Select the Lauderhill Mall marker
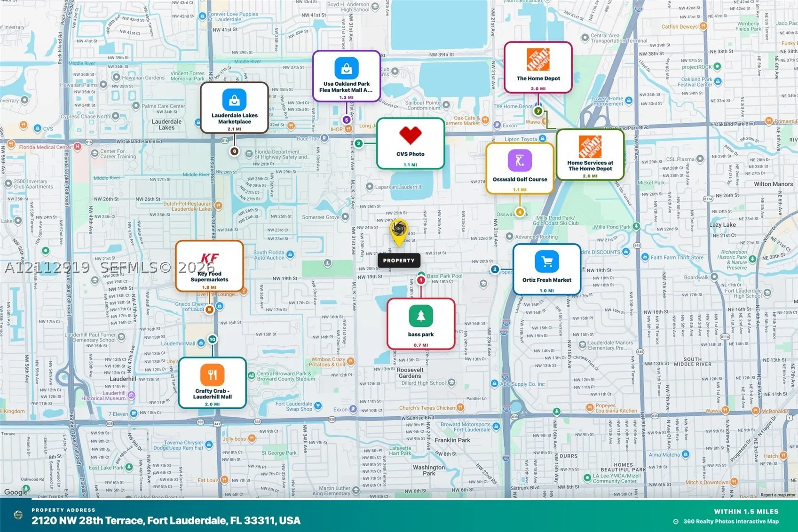The image size is (798, 532). (201, 343)
